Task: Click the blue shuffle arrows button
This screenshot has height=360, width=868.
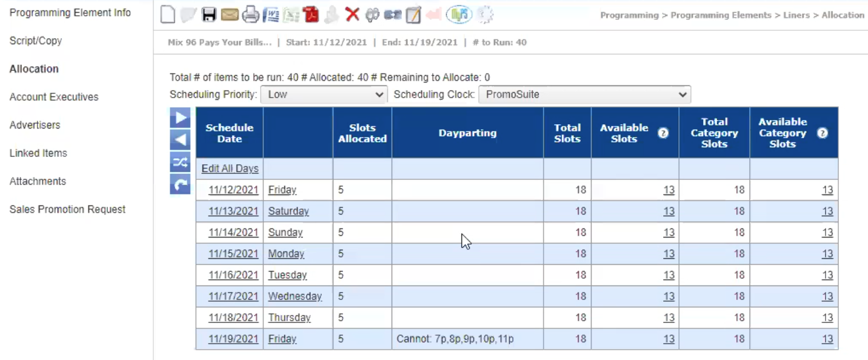Action: click(x=180, y=162)
